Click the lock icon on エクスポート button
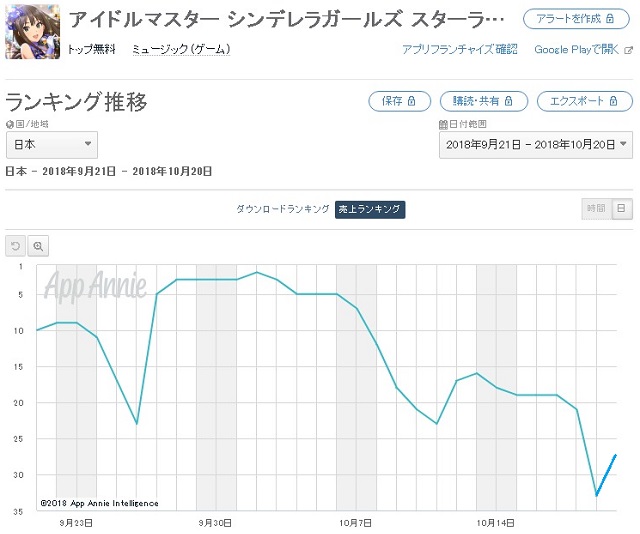640x534 pixels. coord(613,101)
